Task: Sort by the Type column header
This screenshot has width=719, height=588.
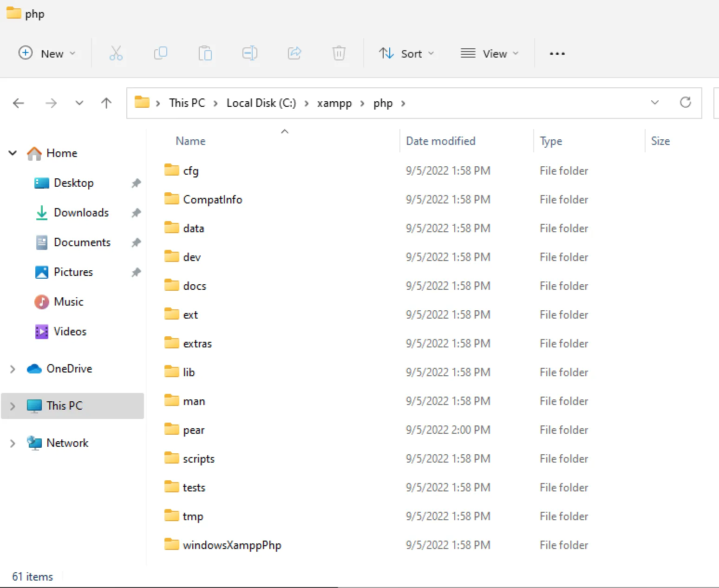Action: click(x=551, y=141)
